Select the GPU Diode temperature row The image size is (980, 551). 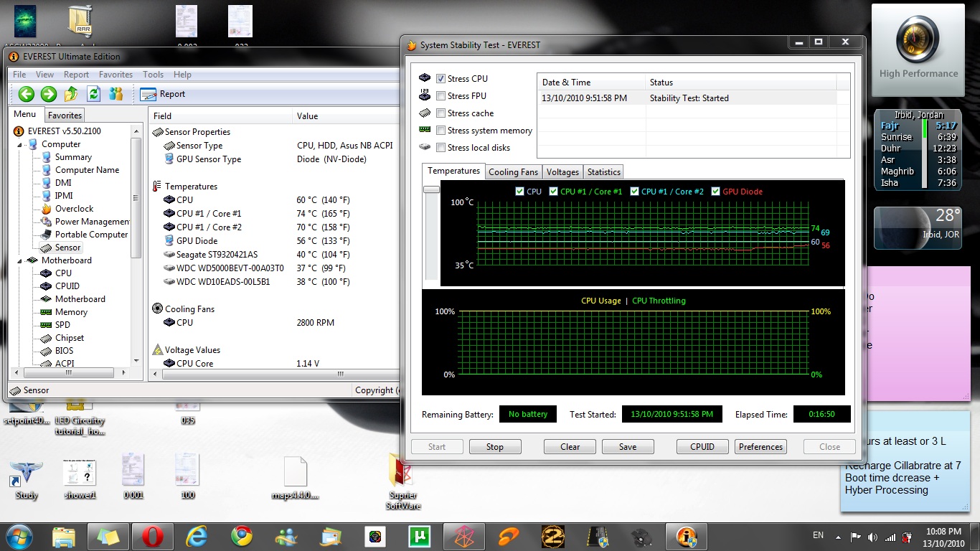pyautogui.click(x=274, y=241)
